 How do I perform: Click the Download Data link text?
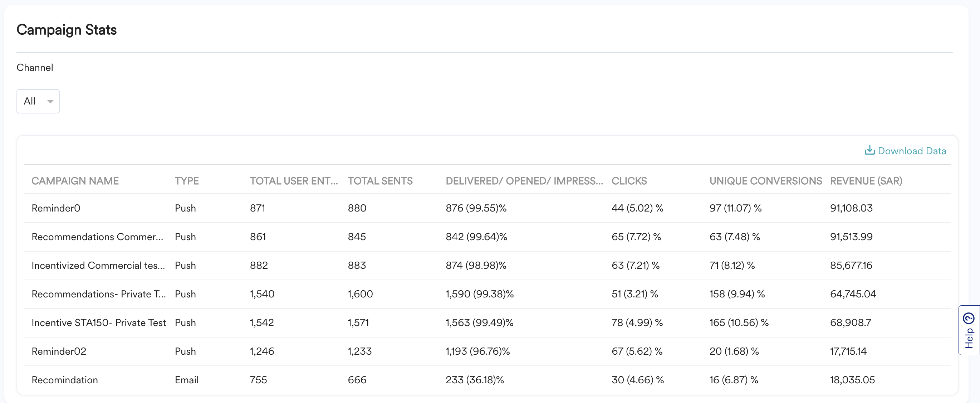(x=912, y=151)
